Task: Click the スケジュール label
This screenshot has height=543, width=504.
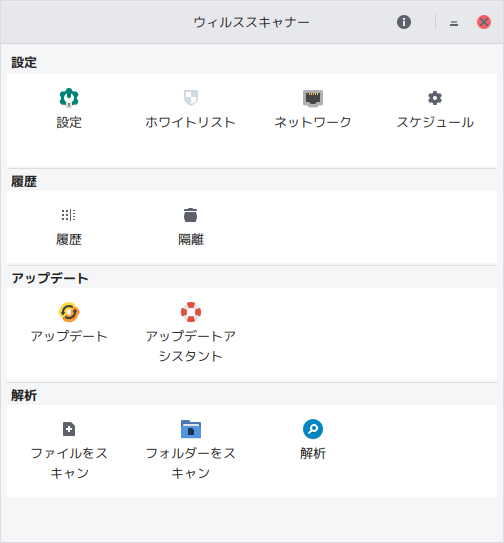Action: [435, 122]
